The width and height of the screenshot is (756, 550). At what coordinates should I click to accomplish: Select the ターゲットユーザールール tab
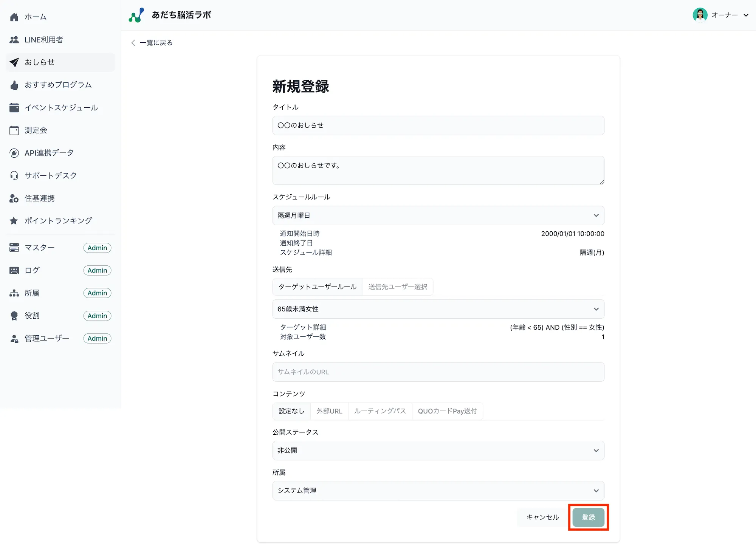[317, 287]
